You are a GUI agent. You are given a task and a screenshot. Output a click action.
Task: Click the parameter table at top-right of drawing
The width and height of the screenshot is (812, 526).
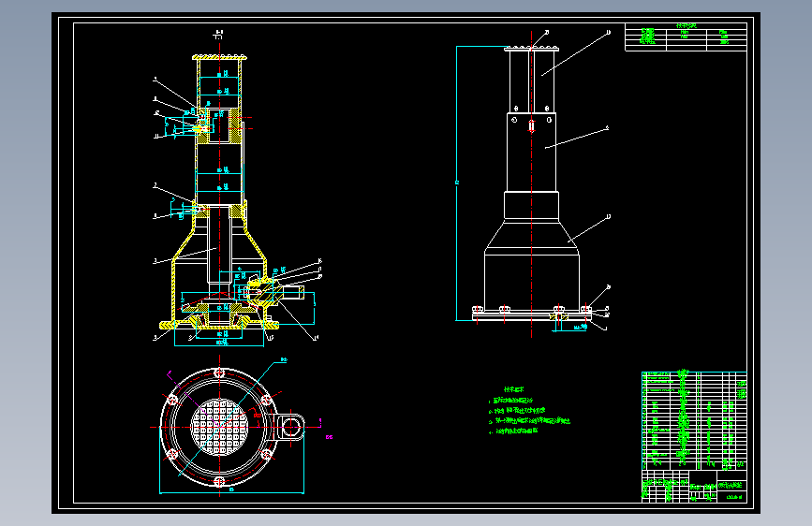click(x=687, y=37)
